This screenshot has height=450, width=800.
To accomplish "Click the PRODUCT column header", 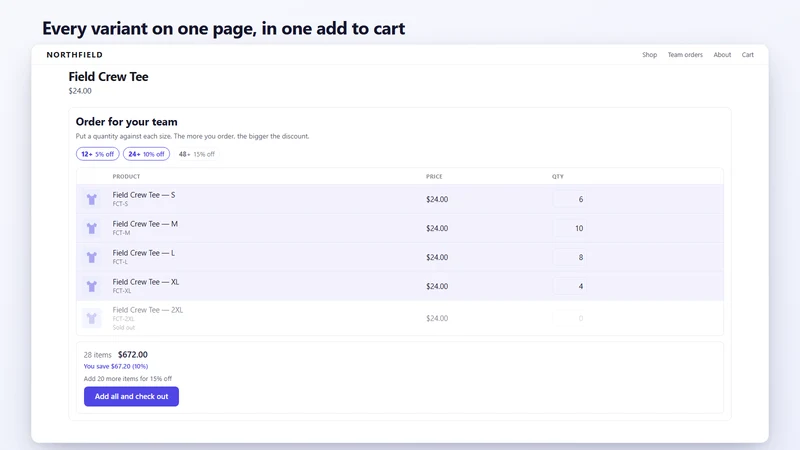I will [126, 177].
